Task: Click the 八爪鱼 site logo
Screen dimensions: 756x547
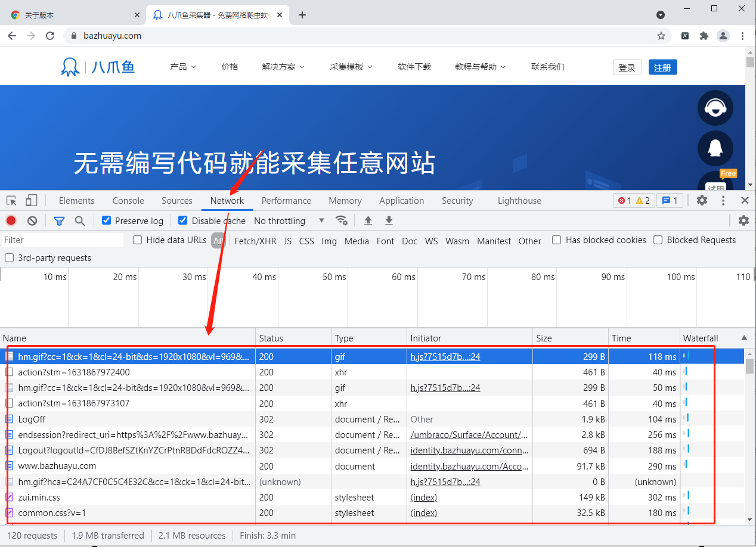Action: point(98,67)
